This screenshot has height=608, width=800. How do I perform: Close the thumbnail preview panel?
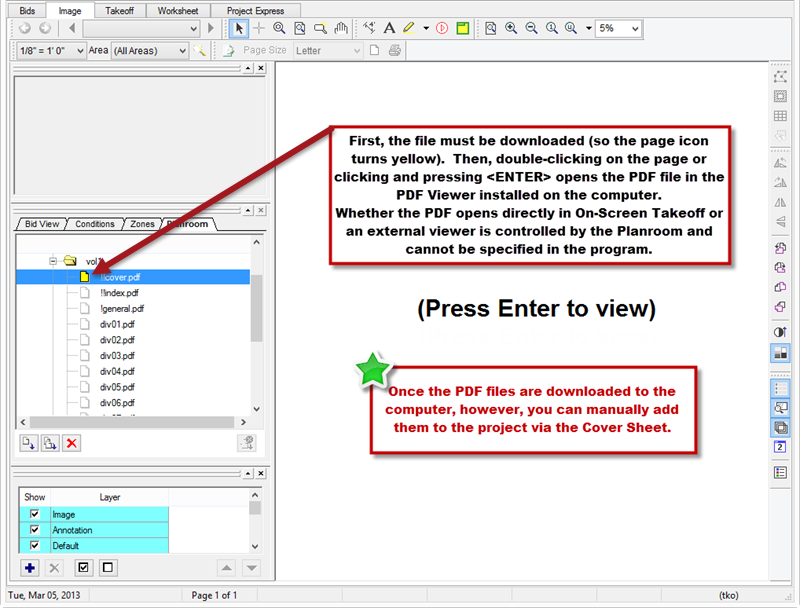coord(261,68)
